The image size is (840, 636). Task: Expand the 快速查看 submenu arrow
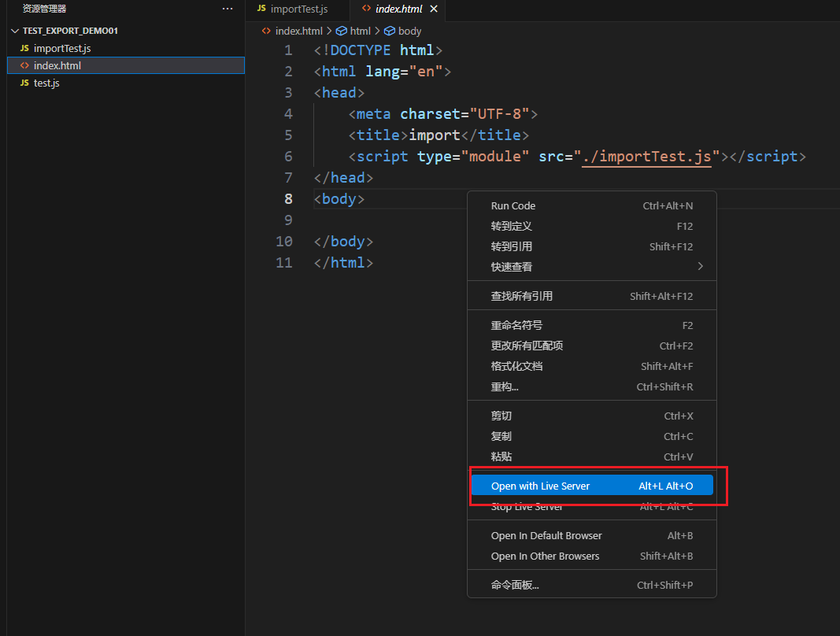tap(700, 267)
